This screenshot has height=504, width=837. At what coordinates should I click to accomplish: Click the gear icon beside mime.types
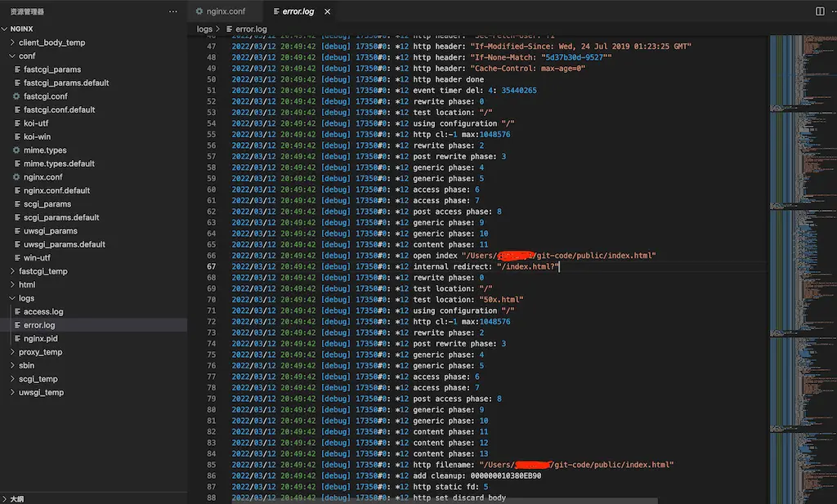tap(16, 150)
